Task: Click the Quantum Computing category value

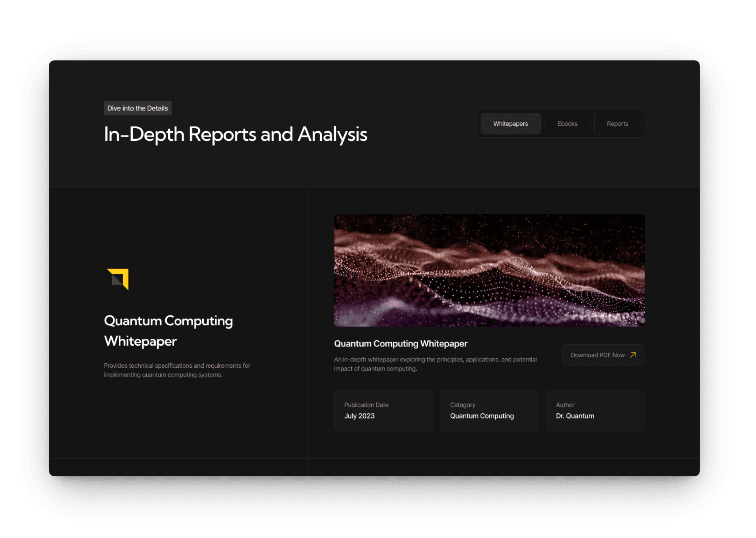Action: pos(482,416)
